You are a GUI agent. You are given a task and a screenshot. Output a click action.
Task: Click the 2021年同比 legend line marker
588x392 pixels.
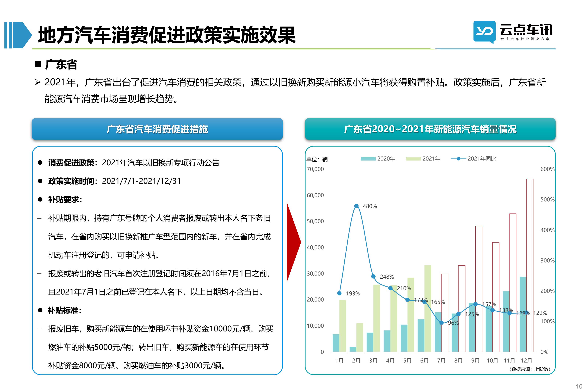[x=458, y=159]
